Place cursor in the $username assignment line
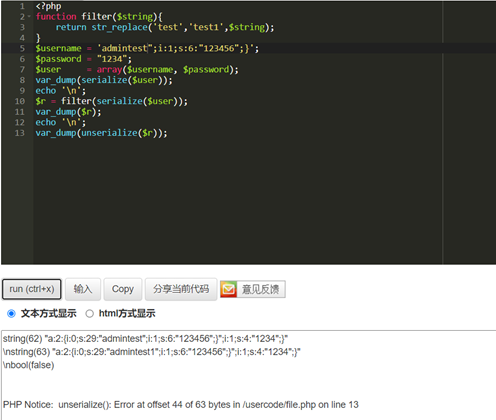This screenshot has width=496, height=420. coord(147,48)
